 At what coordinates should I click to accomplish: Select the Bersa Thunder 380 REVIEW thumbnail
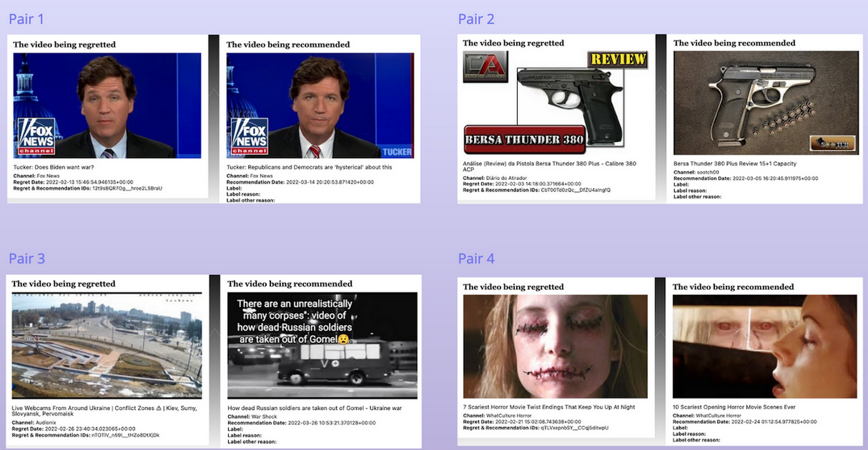pyautogui.click(x=557, y=103)
